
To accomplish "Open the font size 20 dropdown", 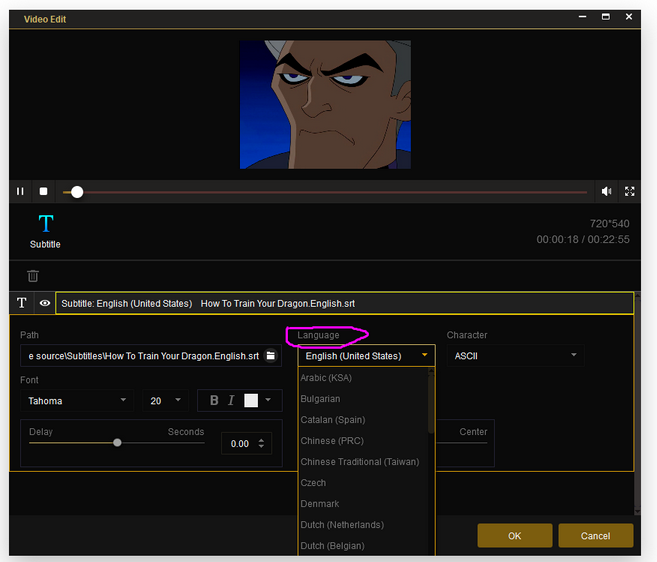I will tap(165, 401).
